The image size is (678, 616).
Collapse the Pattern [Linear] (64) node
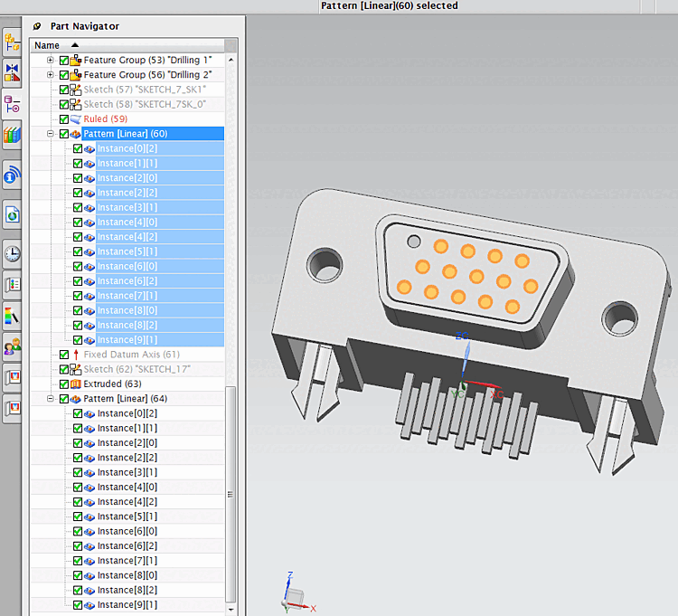tap(51, 399)
